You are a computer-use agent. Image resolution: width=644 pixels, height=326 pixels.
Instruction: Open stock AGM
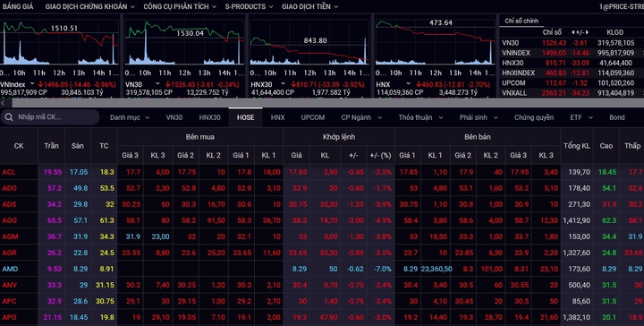click(x=10, y=236)
